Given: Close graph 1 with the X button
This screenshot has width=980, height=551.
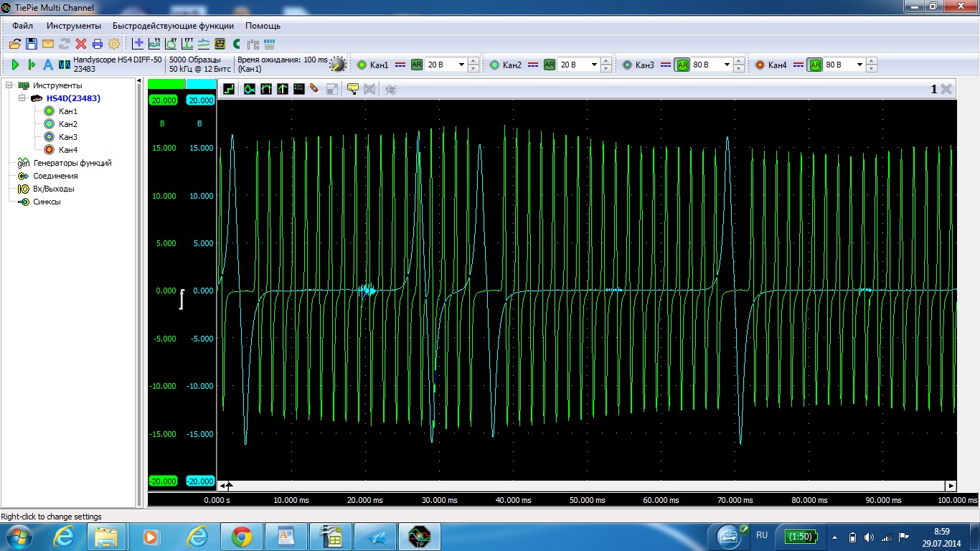Looking at the screenshot, I should [x=946, y=89].
